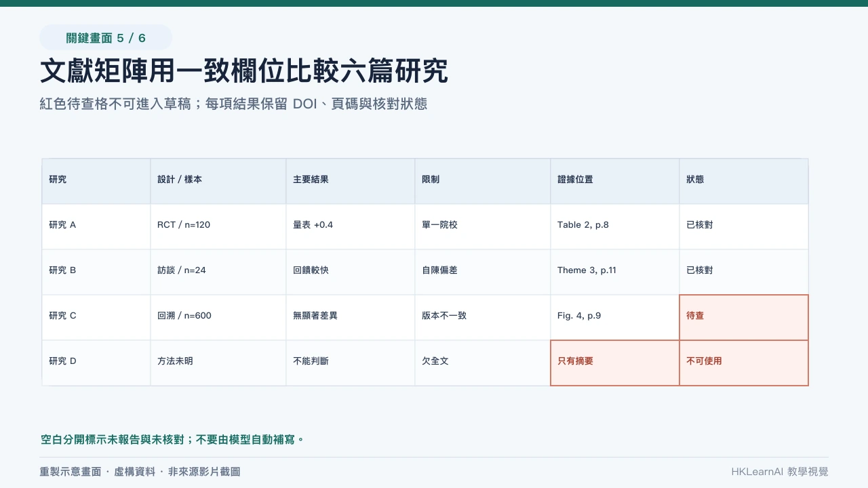Click the 單一院校 cell

pyautogui.click(x=483, y=227)
